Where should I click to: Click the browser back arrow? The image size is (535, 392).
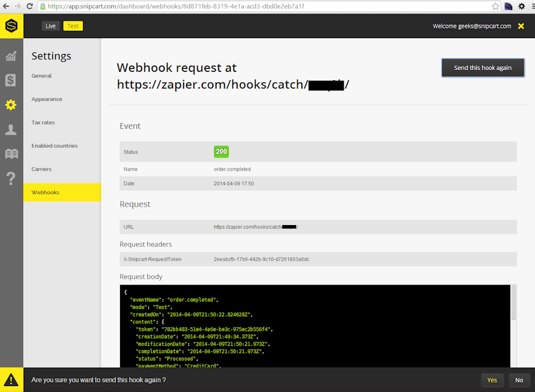(x=6, y=6)
